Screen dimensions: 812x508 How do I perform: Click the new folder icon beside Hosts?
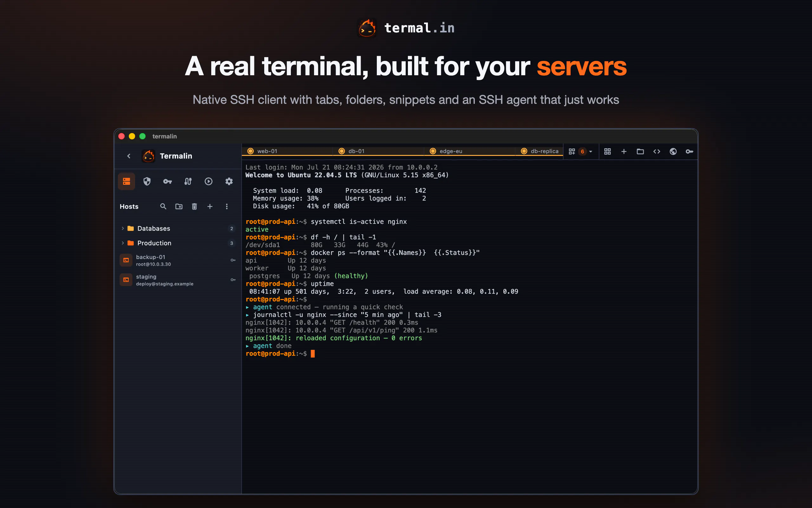point(179,206)
